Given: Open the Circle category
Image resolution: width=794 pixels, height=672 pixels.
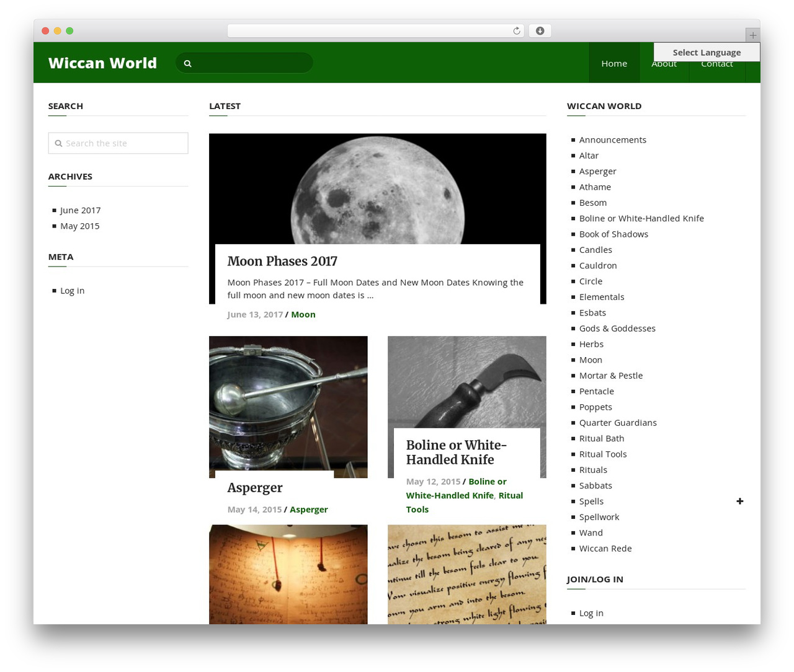Looking at the screenshot, I should (591, 281).
